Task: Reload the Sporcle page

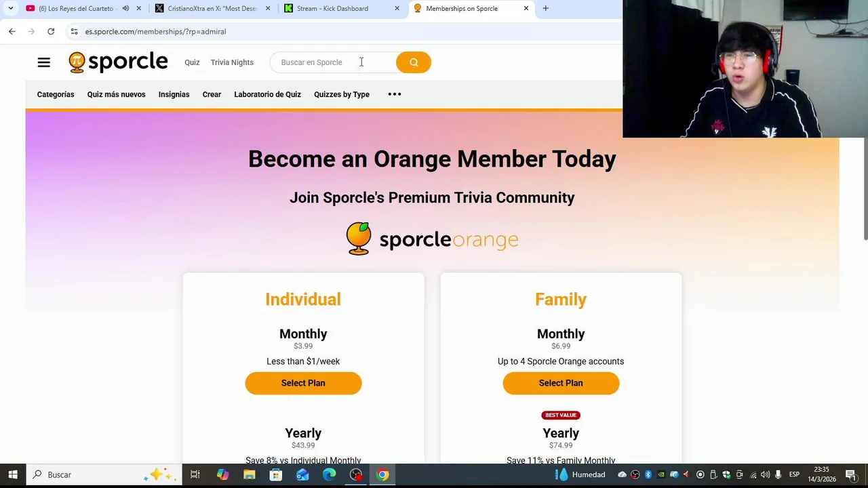Action: coord(51,31)
